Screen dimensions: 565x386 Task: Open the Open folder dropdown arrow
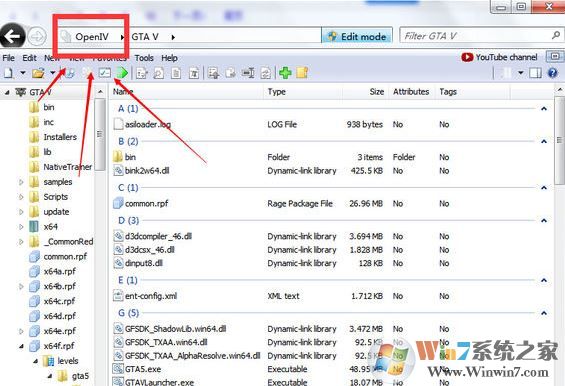[x=53, y=73]
